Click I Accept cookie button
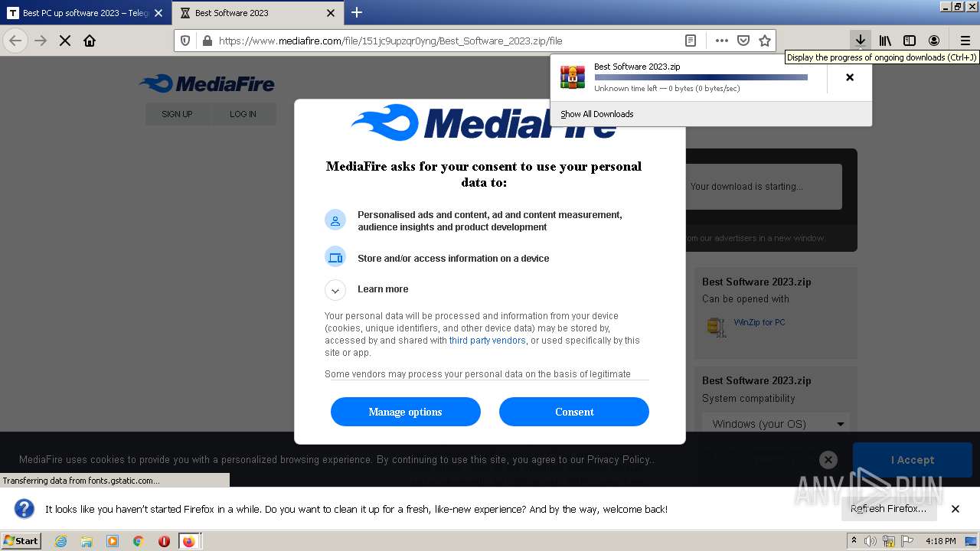The image size is (980, 551). click(x=913, y=460)
